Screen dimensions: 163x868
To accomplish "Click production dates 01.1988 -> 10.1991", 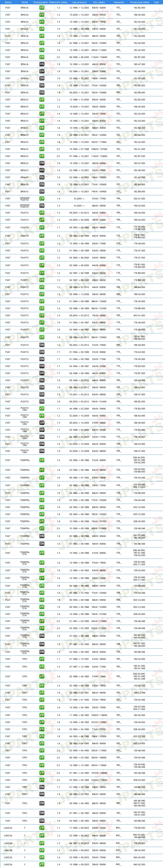I will 79,659.
